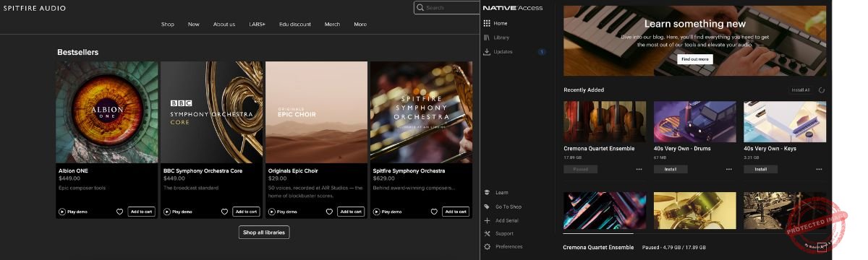Favorite Albion ONE with heart icon
The width and height of the screenshot is (868, 260).
119,212
